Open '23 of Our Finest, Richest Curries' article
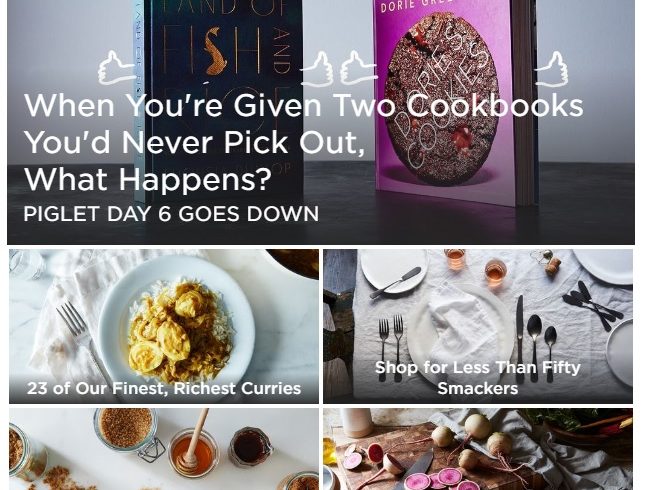The width and height of the screenshot is (651, 490). [164, 388]
